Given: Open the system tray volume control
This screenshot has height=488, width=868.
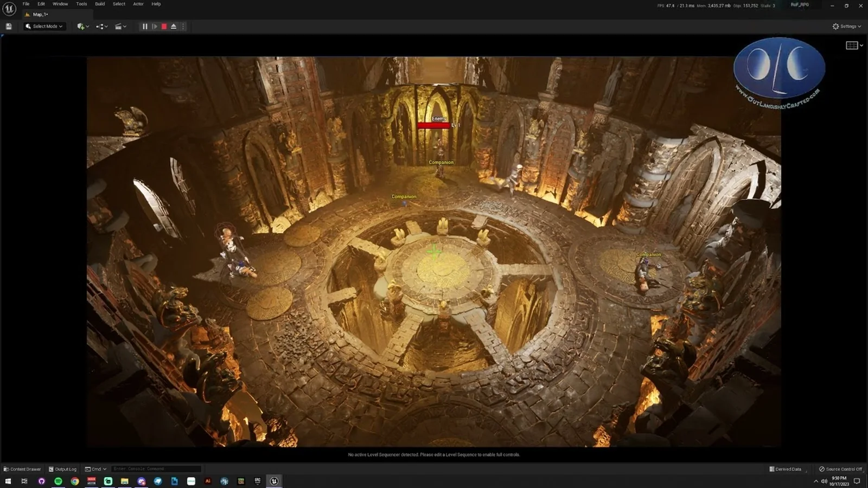Looking at the screenshot, I should pyautogui.click(x=824, y=481).
